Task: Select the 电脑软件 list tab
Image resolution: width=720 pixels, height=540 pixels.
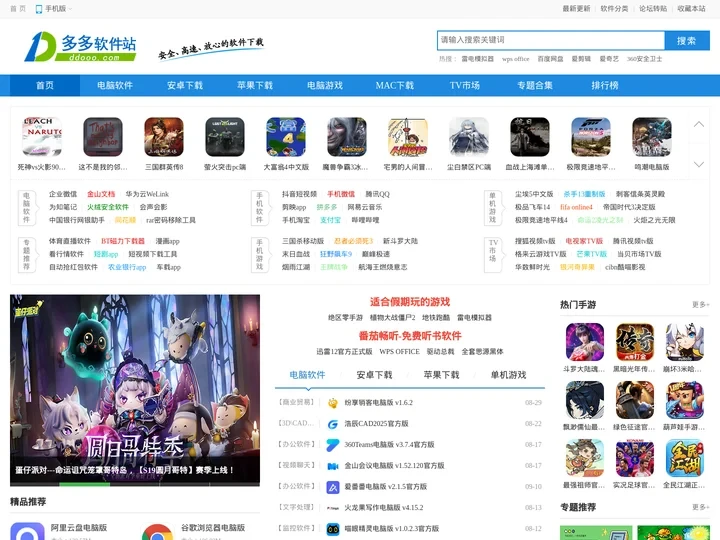Action: 307,375
